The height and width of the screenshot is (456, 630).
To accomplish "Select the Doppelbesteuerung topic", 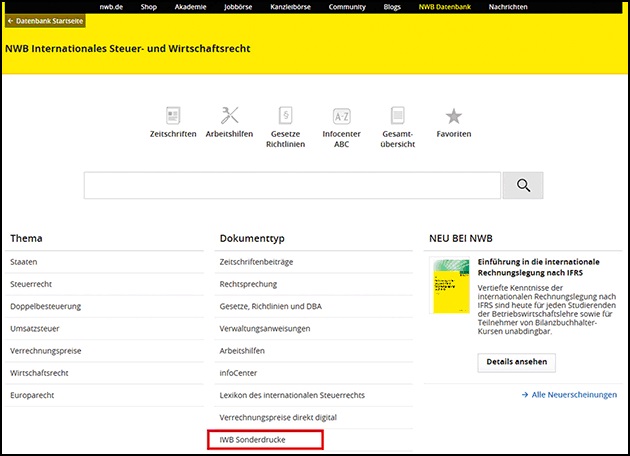I will coord(45,306).
